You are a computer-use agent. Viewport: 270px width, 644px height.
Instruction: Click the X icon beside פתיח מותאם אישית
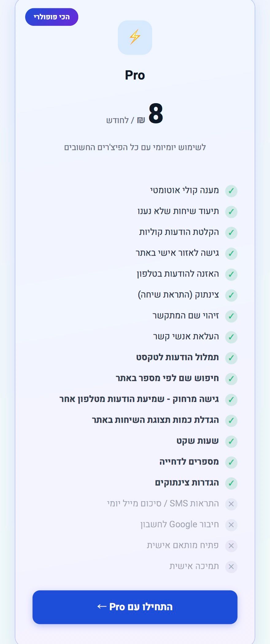(231, 546)
